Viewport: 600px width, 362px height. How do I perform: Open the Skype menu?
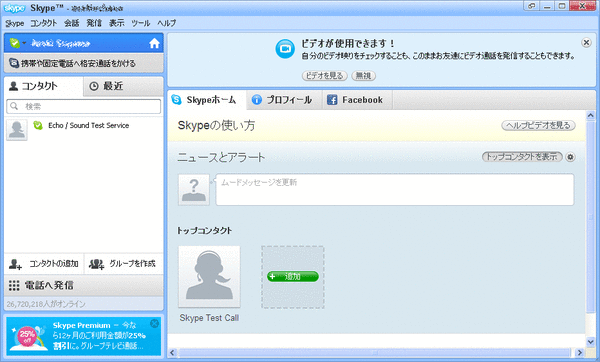(15, 23)
